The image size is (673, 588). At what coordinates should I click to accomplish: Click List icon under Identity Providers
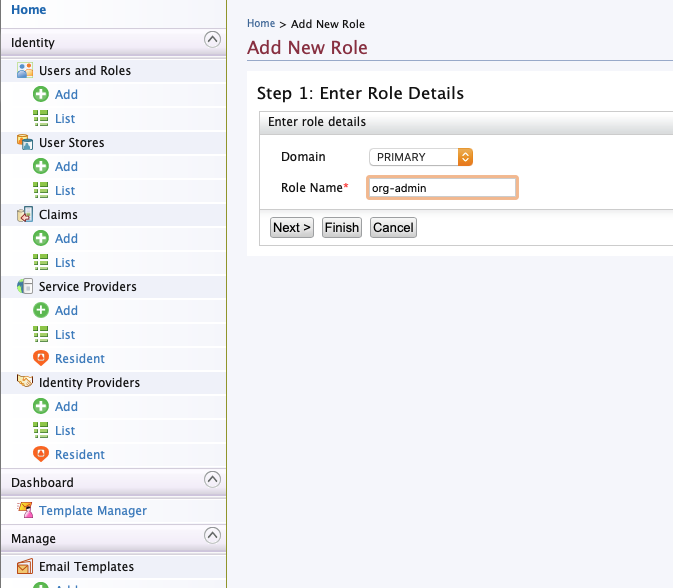point(41,430)
